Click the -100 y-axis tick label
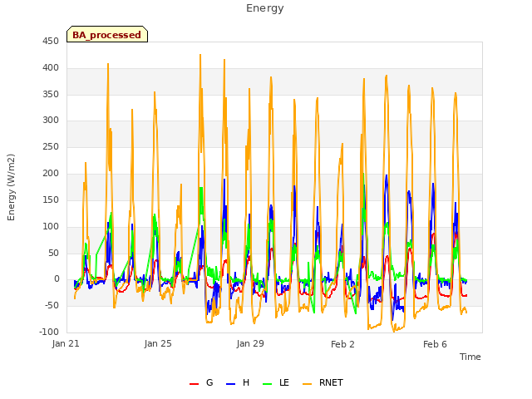Viewport: 532px width, 399px height. point(49,332)
